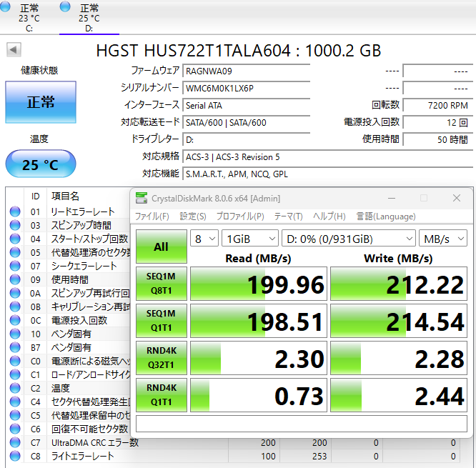Close the CrystalDiskMark window
This screenshot has height=468, width=476.
tap(457, 198)
